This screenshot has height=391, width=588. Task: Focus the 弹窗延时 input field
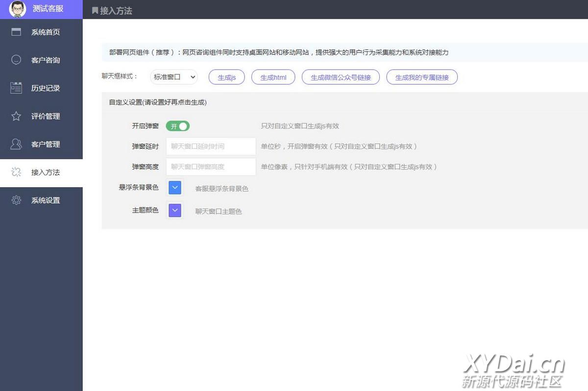pos(211,147)
